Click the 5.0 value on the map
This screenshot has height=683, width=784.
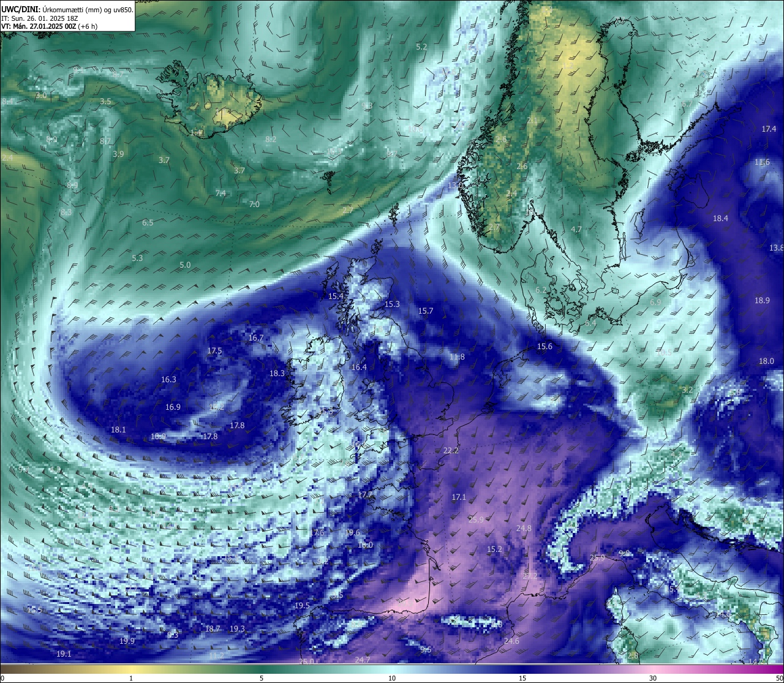(x=185, y=265)
